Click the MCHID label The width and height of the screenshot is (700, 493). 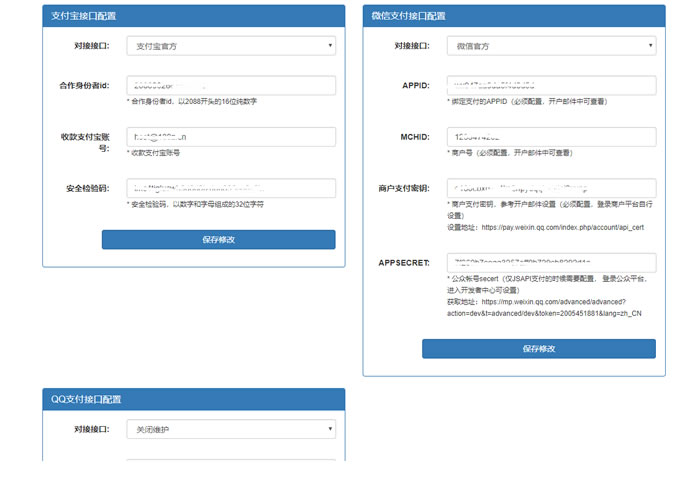[x=415, y=137]
